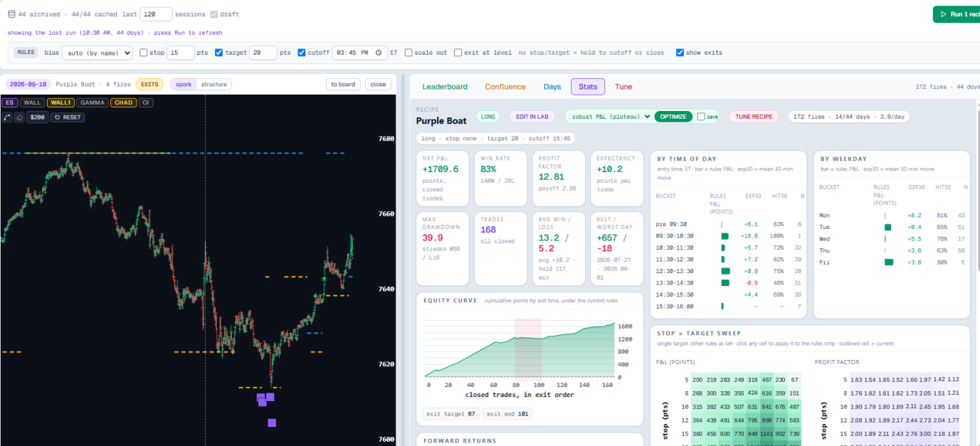Open the Days tab

point(552,87)
